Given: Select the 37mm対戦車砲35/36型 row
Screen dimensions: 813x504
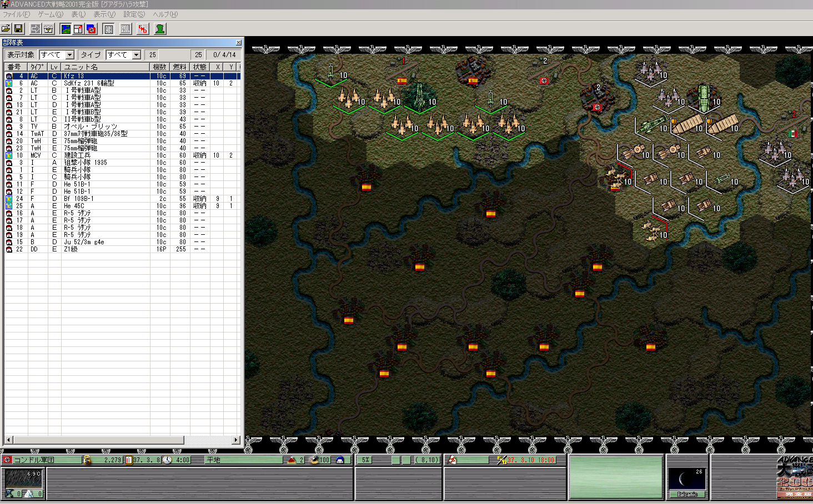Looking at the screenshot, I should [122, 134].
